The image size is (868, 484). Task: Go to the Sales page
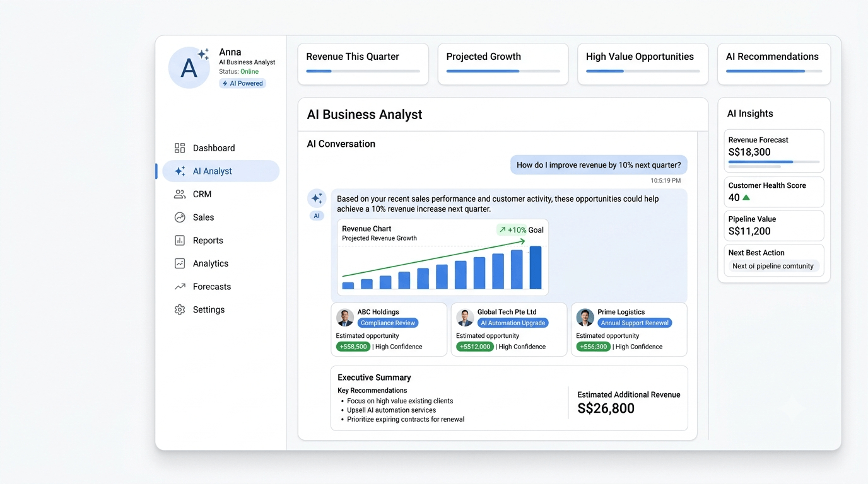[x=221, y=217]
